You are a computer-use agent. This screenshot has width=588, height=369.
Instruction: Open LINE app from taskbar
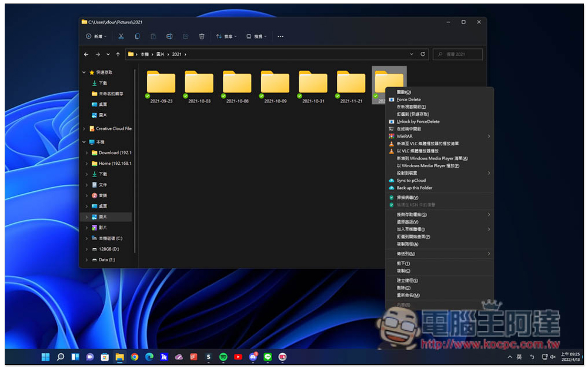(268, 357)
